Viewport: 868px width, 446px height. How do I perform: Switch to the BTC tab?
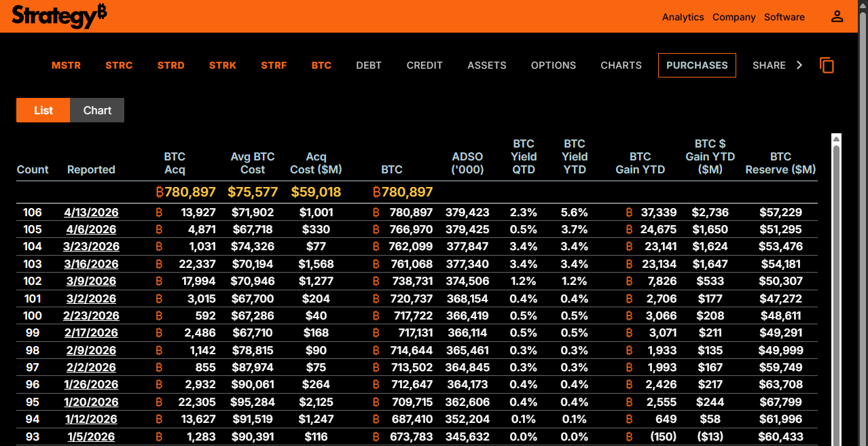[x=321, y=65]
